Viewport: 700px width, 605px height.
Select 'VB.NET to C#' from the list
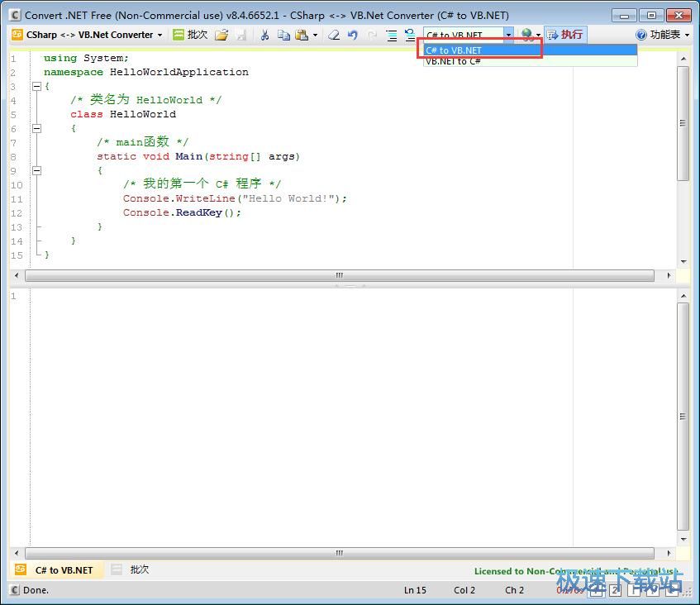pyautogui.click(x=453, y=61)
